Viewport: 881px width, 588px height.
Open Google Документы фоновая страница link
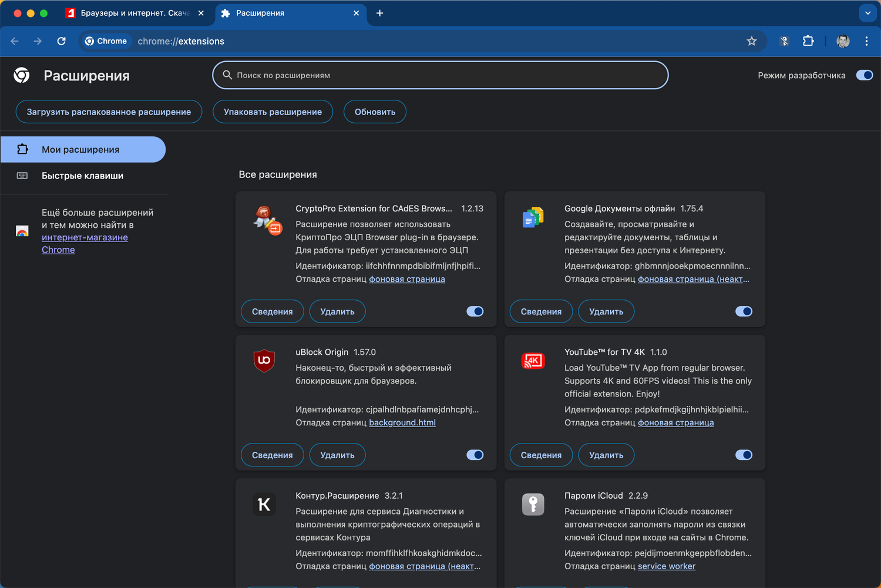click(694, 279)
